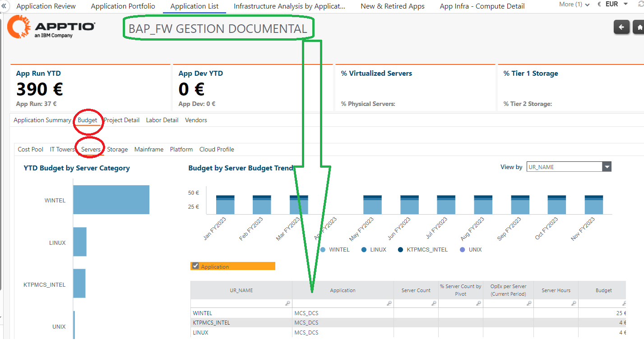The height and width of the screenshot is (353, 644).
Task: Click search icon in Server Hours filter
Action: (574, 303)
